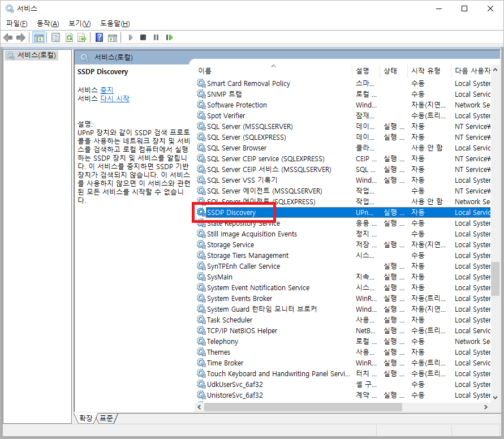
Task: Click the horizontal scrollbar left arrow
Action: (199, 407)
